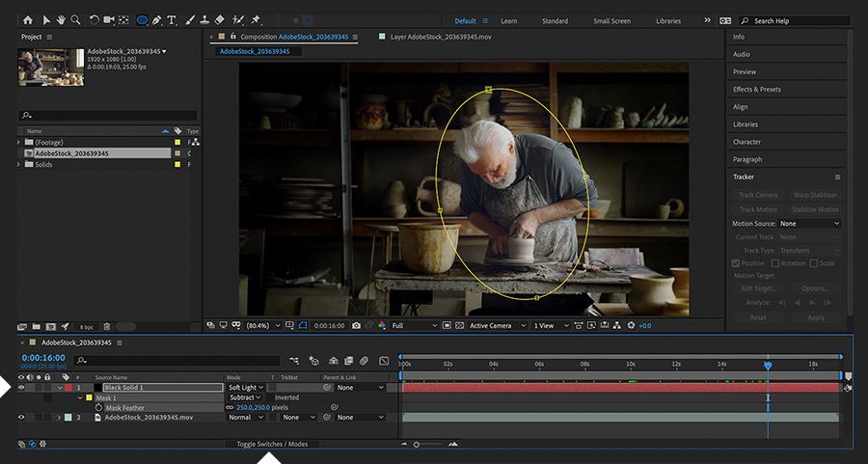Select the Pen tool in toolbar
This screenshot has height=464, width=868.
[x=156, y=19]
